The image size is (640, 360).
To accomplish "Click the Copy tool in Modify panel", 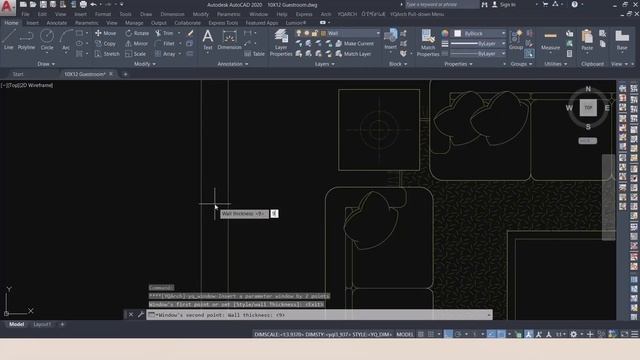I will click(x=106, y=43).
